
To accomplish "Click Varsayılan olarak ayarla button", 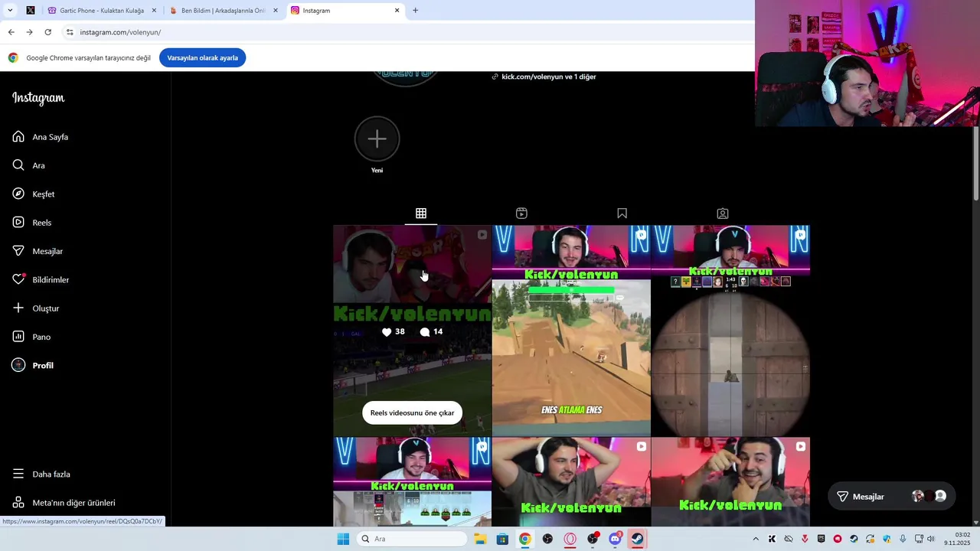I will pyautogui.click(x=202, y=58).
